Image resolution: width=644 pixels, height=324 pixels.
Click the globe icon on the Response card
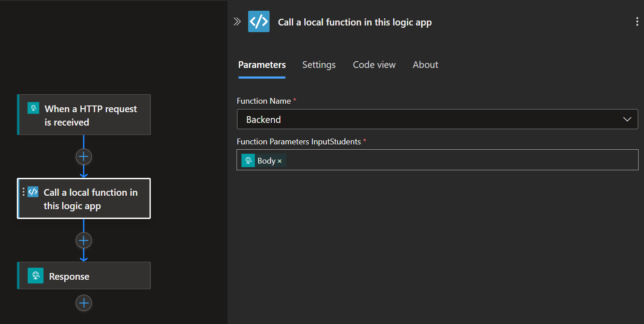point(35,275)
